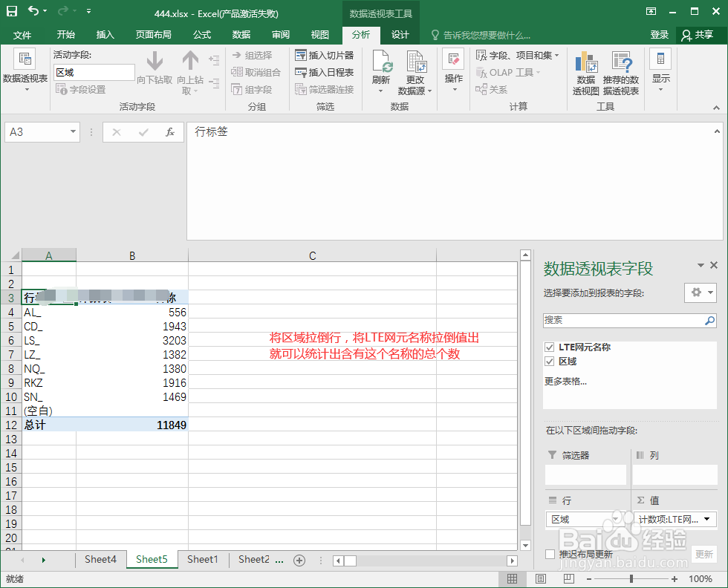Image resolution: width=728 pixels, height=588 pixels.
Task: Click Recommended PivotTables (推荐的数据透视表)
Action: (x=621, y=73)
